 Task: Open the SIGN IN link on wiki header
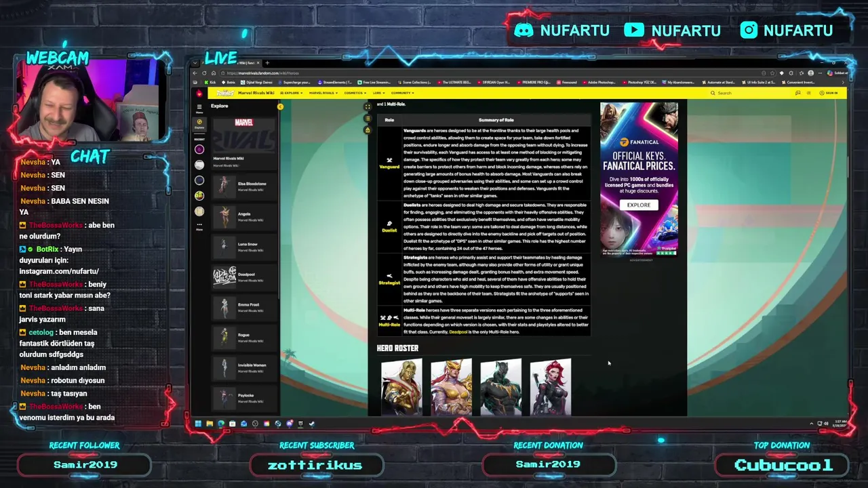tap(828, 93)
